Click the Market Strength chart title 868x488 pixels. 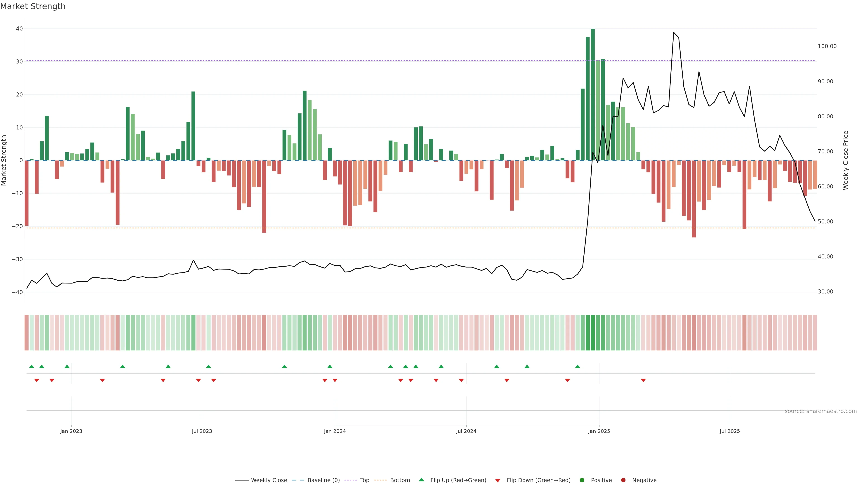[x=33, y=6]
